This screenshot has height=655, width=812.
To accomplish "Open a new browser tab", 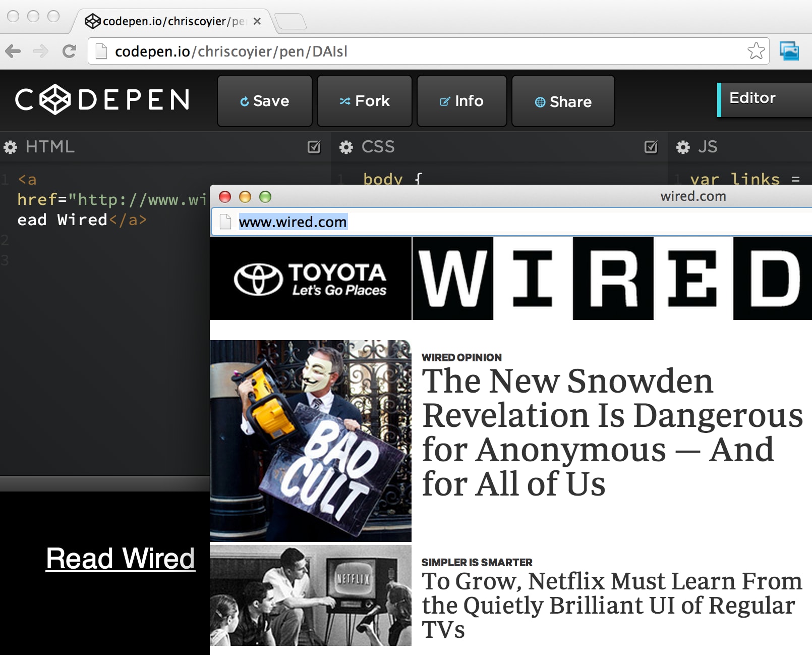I will pos(291,22).
